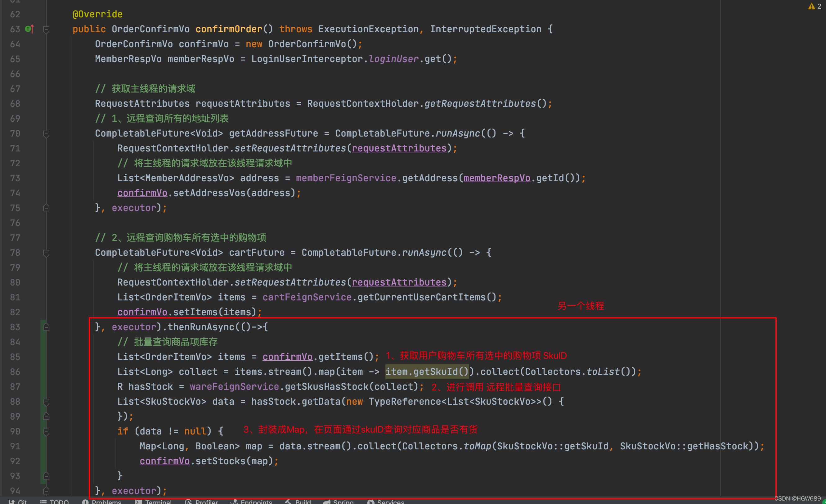Click line number 67 in gutter
The height and width of the screenshot is (504, 826).
[x=15, y=89]
